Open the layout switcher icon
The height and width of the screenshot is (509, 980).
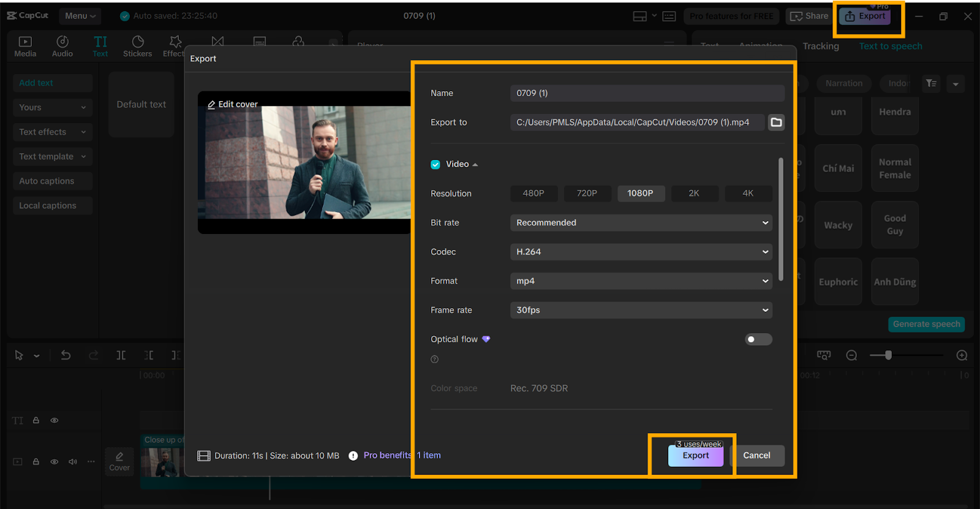[x=640, y=17]
